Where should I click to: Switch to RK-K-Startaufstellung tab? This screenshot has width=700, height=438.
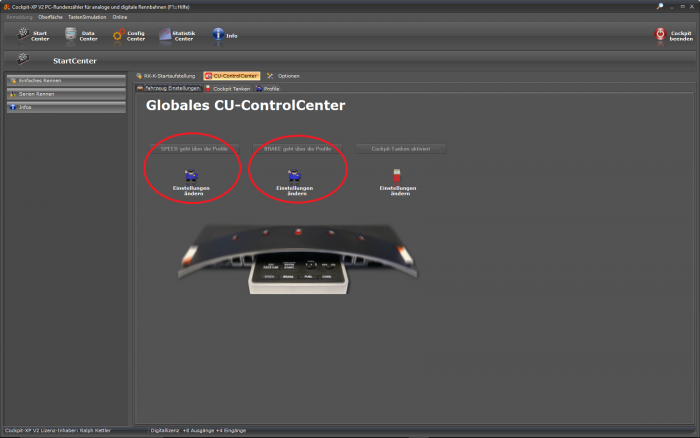pos(167,76)
